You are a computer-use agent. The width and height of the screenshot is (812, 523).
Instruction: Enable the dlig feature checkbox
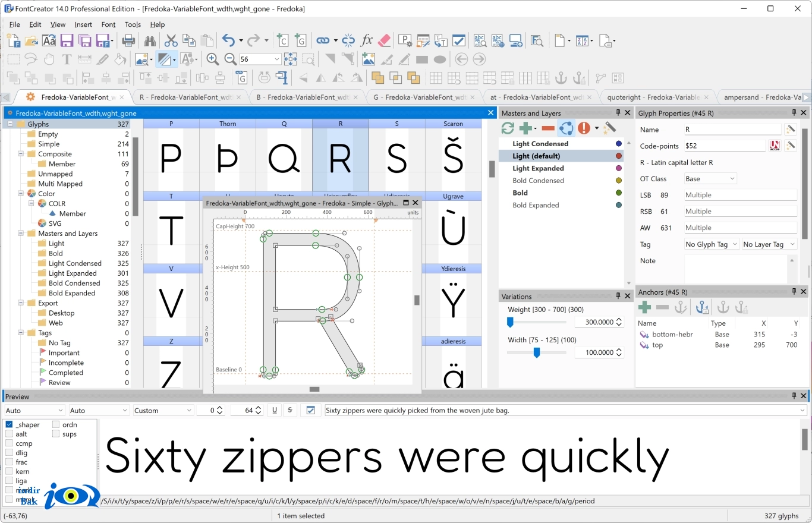click(x=9, y=452)
